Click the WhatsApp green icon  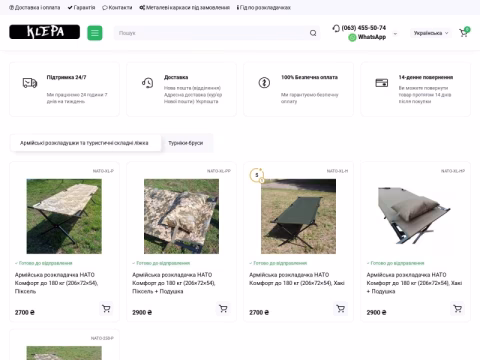pos(352,38)
